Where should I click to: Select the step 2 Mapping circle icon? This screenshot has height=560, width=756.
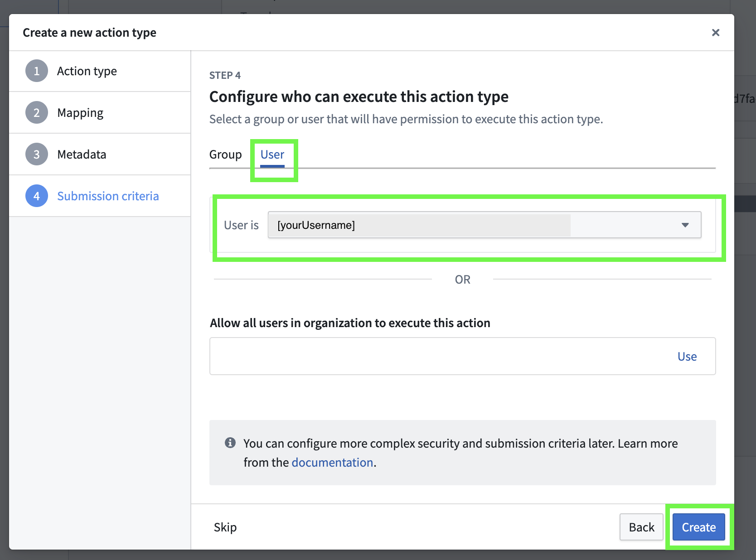pos(36,112)
